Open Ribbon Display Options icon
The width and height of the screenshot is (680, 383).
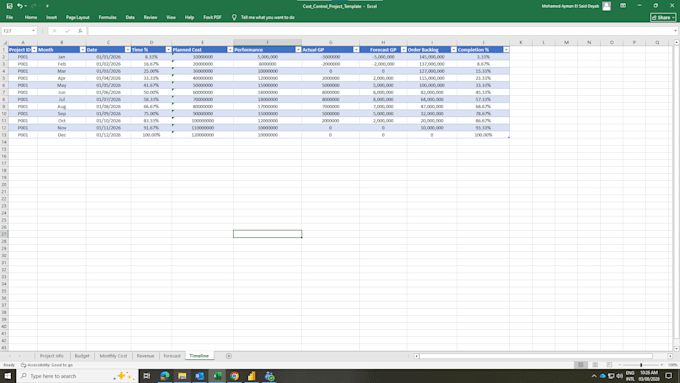click(623, 6)
